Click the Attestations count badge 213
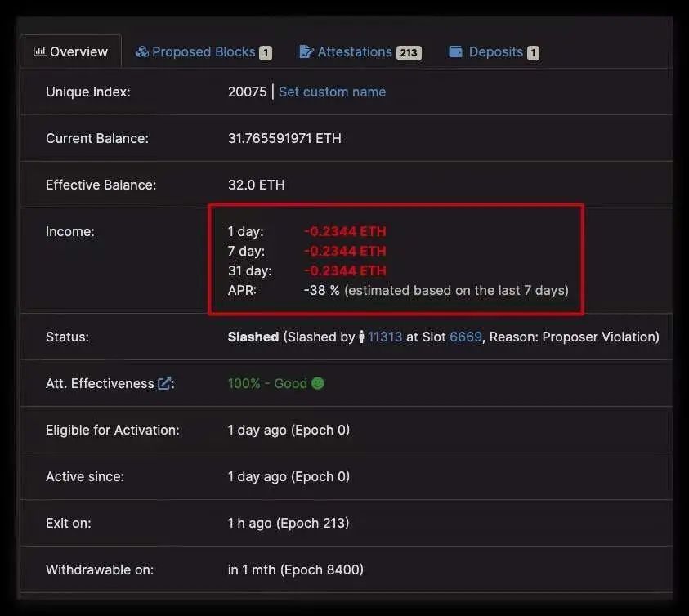The height and width of the screenshot is (616, 689). tap(409, 53)
